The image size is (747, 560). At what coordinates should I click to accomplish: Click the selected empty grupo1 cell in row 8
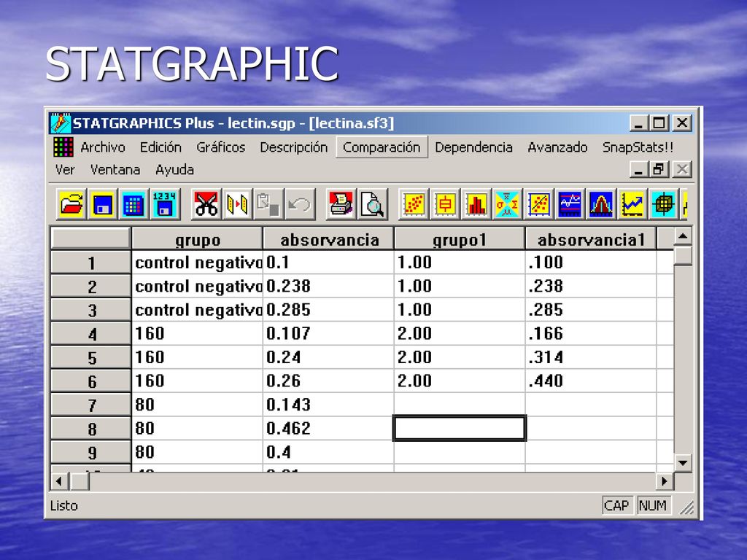coord(460,428)
